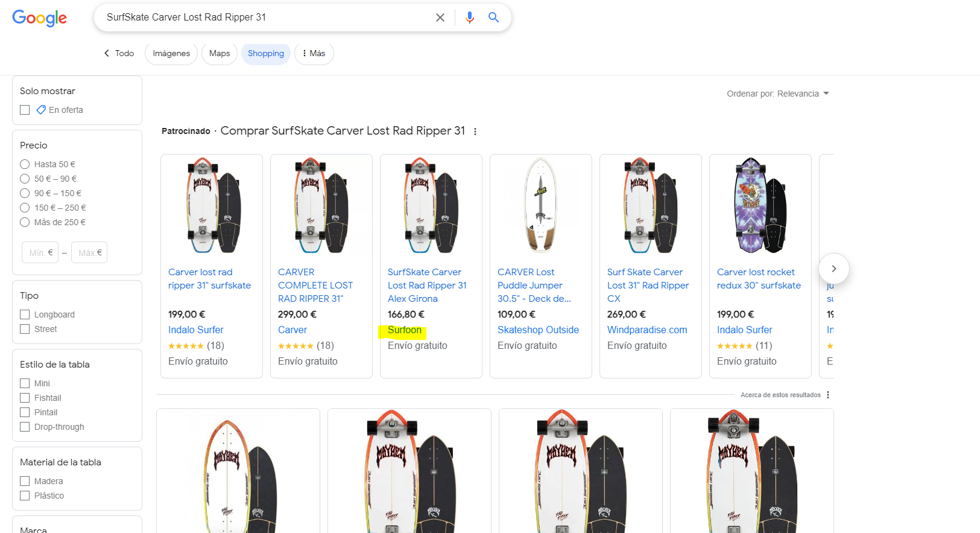The height and width of the screenshot is (533, 980).
Task: Tick the Fishtail style checkbox
Action: click(x=25, y=398)
